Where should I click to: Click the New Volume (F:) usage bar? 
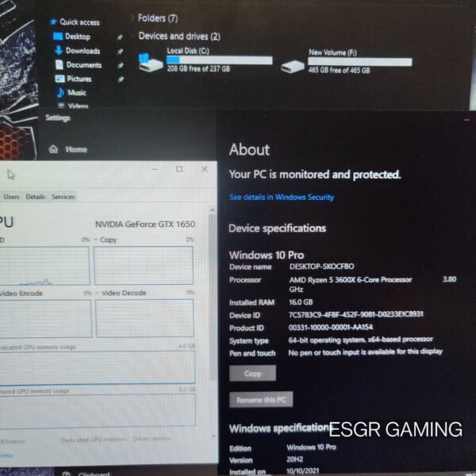[359, 62]
